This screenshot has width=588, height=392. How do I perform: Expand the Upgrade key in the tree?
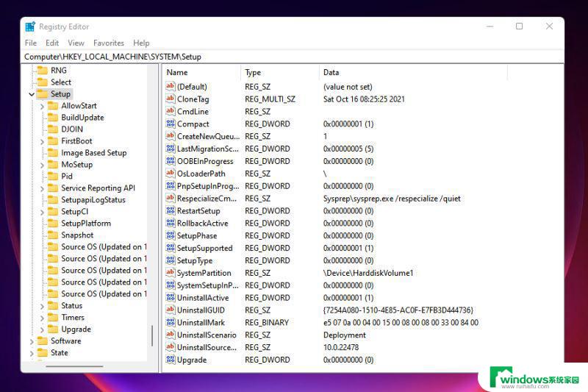(42, 329)
